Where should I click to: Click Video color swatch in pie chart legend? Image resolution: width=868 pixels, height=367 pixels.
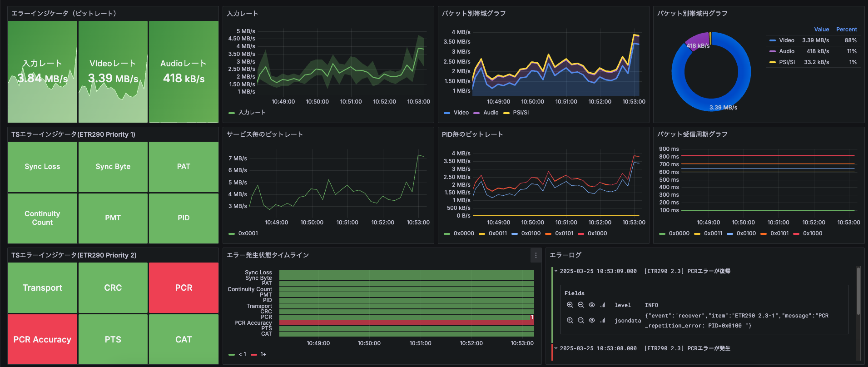pyautogui.click(x=772, y=40)
